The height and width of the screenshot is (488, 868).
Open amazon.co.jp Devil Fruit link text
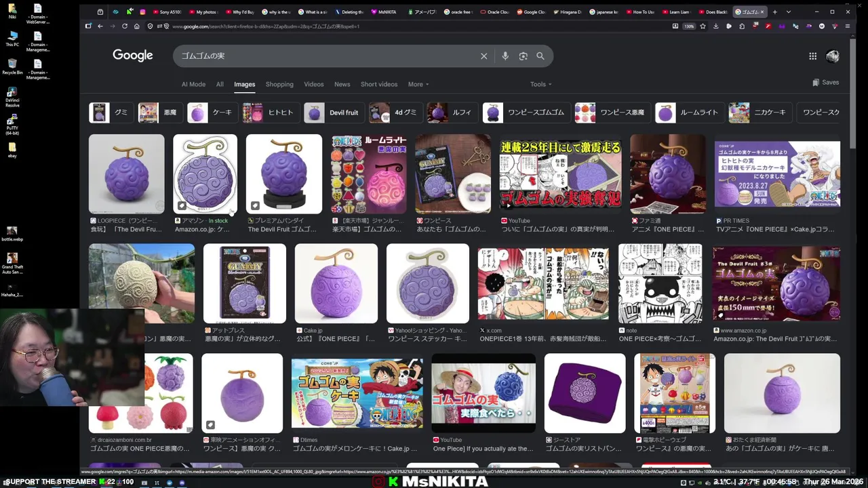pyautogui.click(x=776, y=339)
